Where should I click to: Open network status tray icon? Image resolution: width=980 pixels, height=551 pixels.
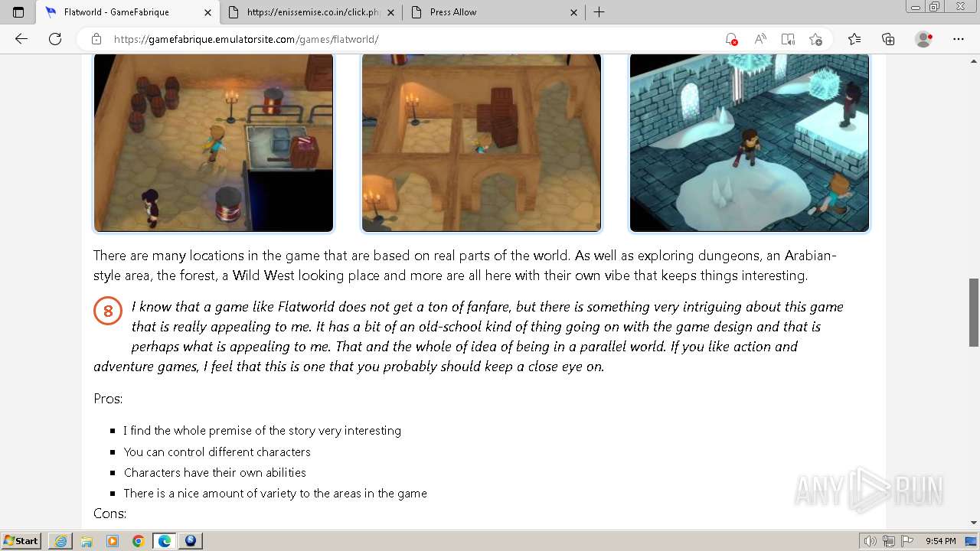[x=889, y=541]
